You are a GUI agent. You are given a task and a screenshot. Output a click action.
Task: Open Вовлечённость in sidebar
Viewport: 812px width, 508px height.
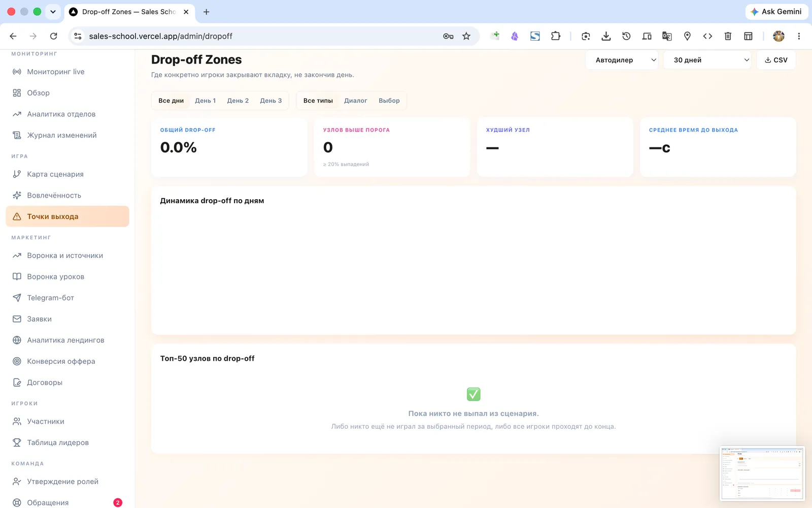coord(67,195)
